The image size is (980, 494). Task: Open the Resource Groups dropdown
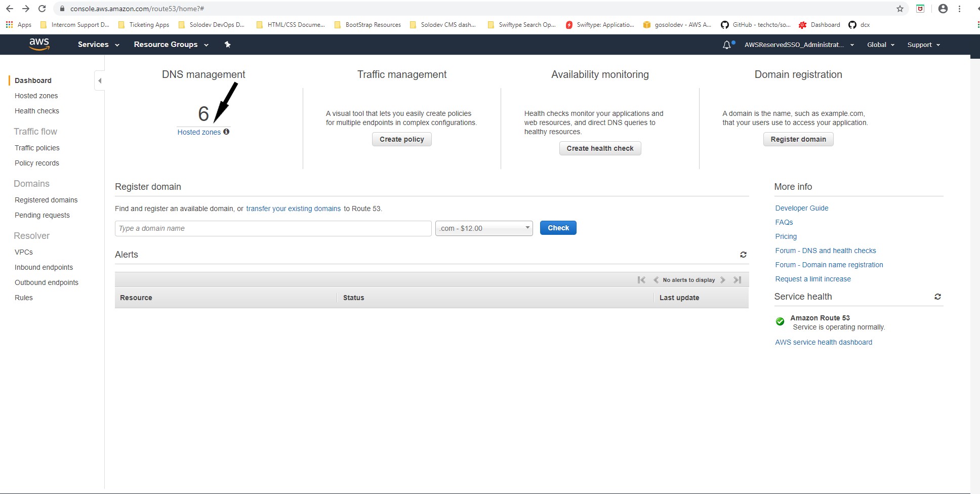pyautogui.click(x=171, y=45)
